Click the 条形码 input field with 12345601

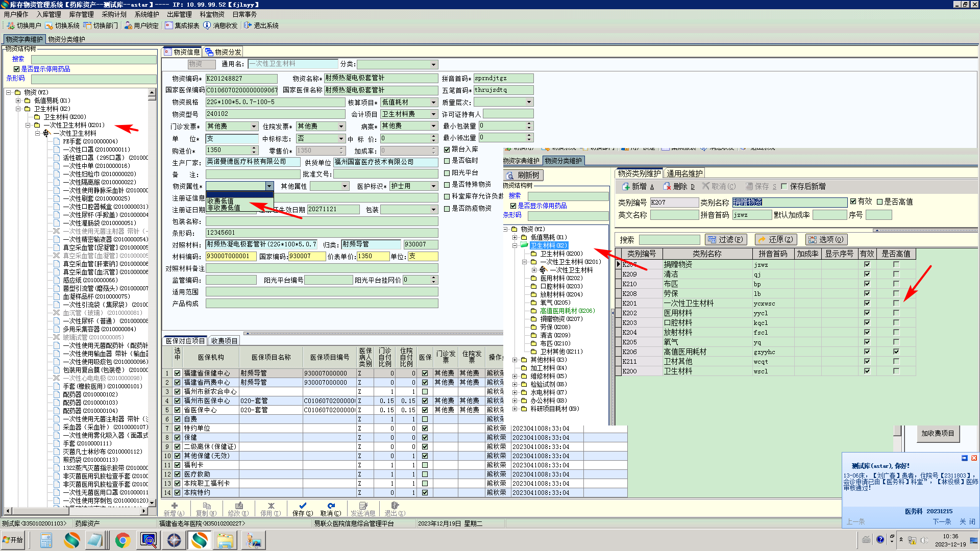point(322,233)
